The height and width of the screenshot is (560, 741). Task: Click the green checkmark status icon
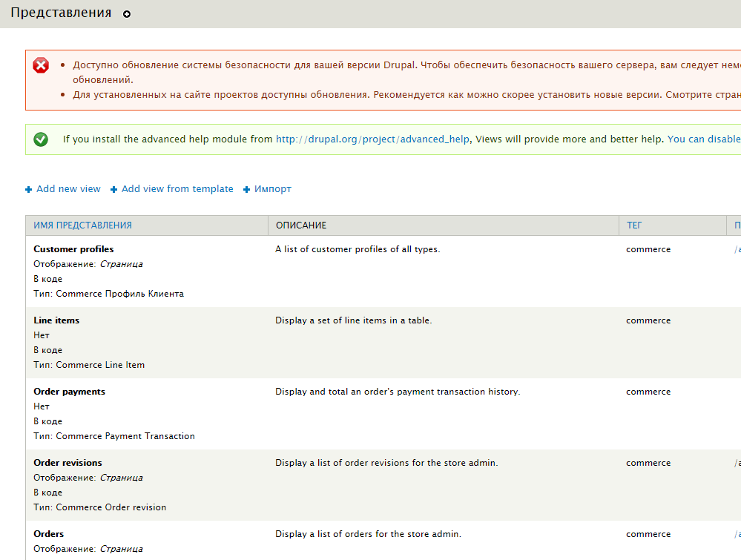tap(41, 139)
